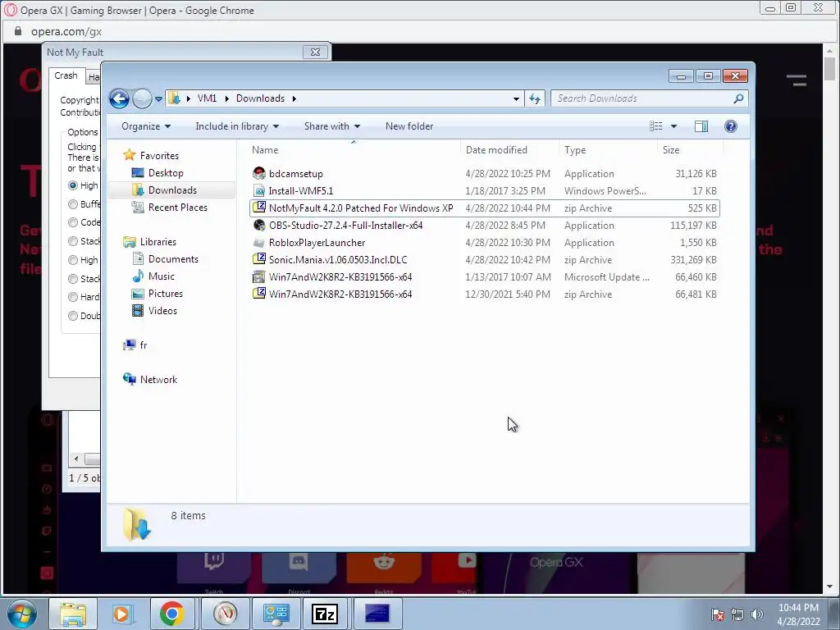Click the Explorer forward arrow button
This screenshot has width=840, height=630.
pyautogui.click(x=142, y=98)
